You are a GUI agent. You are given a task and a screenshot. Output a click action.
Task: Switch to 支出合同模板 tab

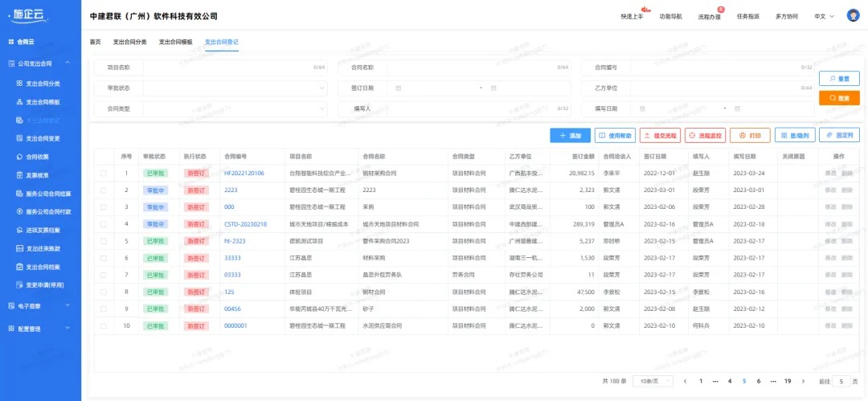click(x=175, y=42)
